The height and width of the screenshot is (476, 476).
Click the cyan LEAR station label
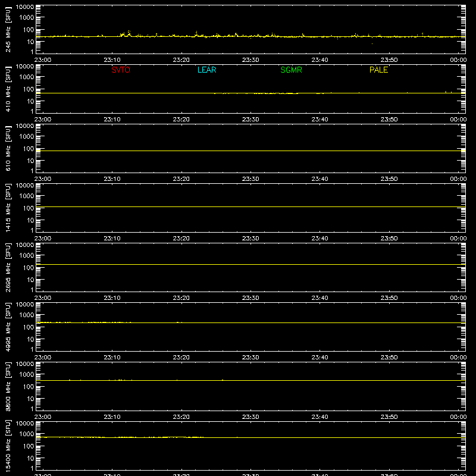[x=206, y=70]
